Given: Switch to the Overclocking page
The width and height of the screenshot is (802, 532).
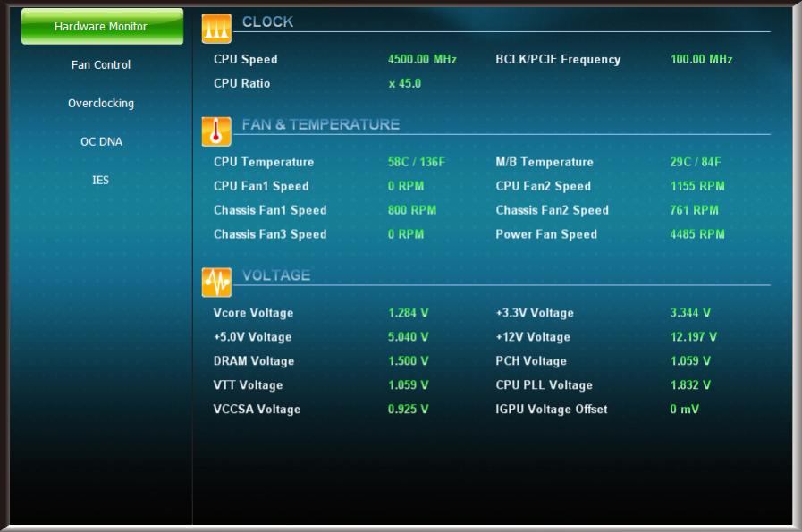Looking at the screenshot, I should coord(101,104).
